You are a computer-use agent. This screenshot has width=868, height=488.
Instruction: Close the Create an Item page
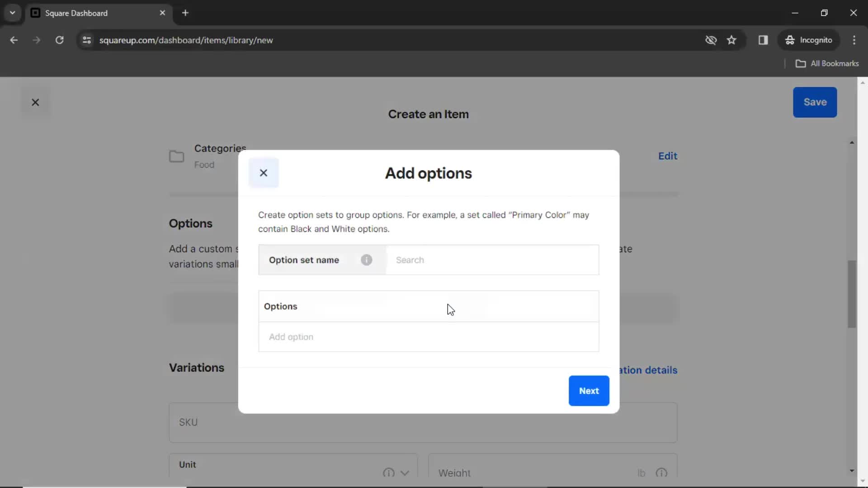click(x=35, y=103)
